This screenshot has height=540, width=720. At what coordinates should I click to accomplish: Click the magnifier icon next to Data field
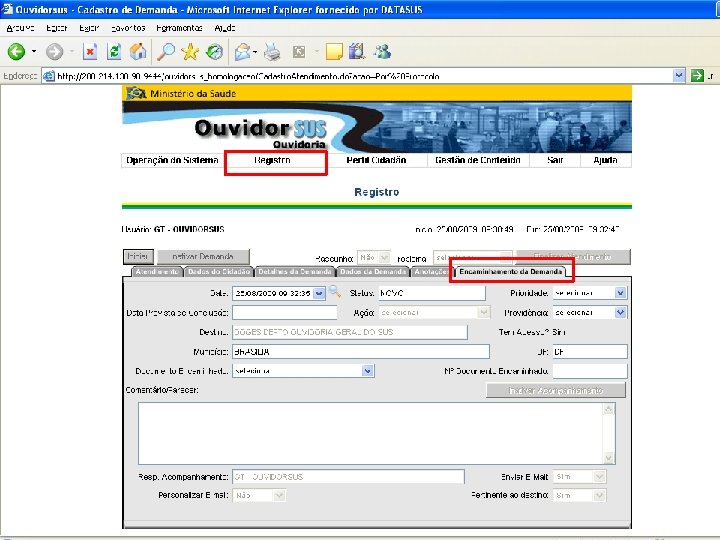[335, 291]
